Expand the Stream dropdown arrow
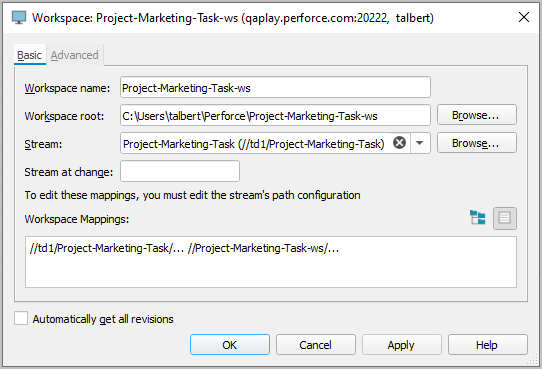 420,143
